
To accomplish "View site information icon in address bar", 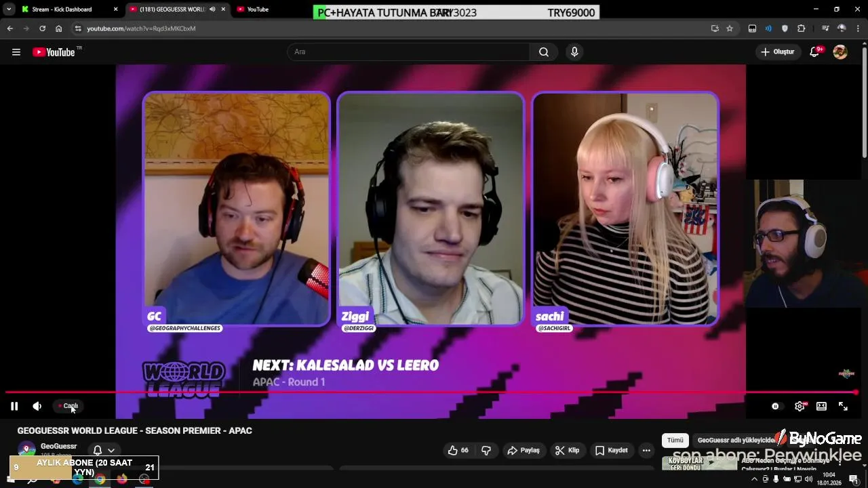I will coord(78,28).
